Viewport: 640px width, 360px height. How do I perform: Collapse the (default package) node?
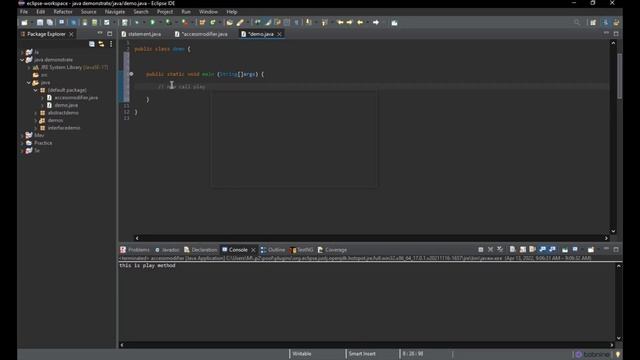pos(36,90)
